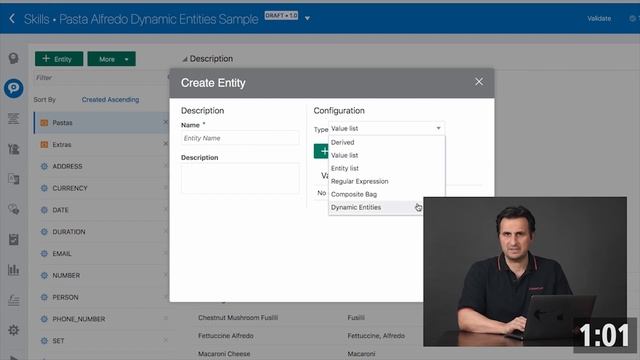This screenshot has height=360, width=640.
Task: Click the Description text area
Action: [x=240, y=178]
